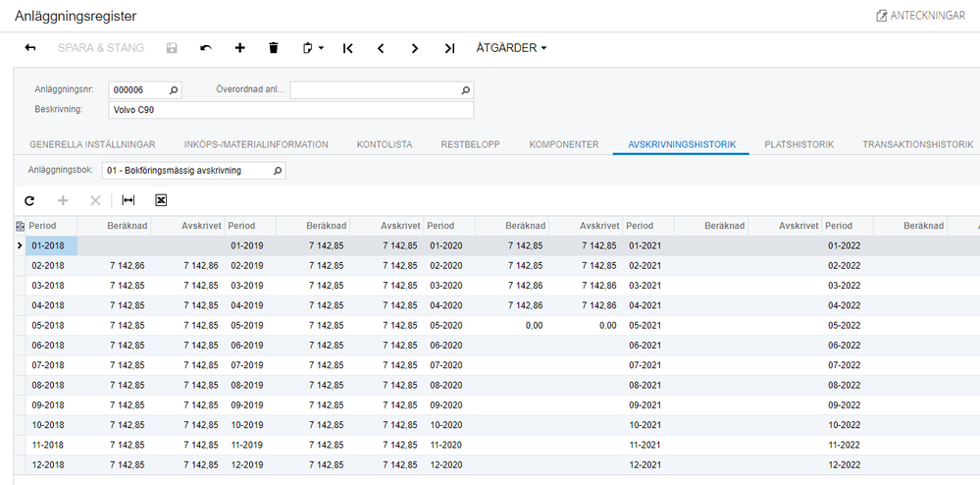
Task: Go to first record icon
Action: [347, 48]
